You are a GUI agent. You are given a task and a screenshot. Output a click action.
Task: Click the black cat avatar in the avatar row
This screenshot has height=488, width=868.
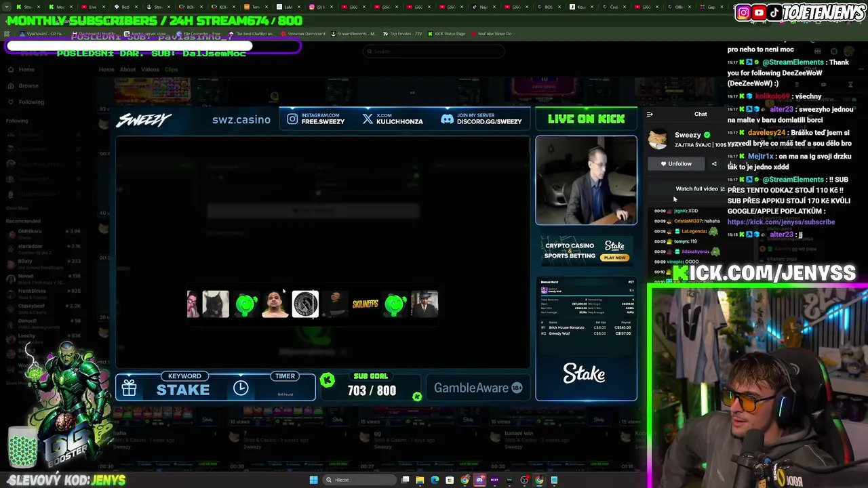[216, 304]
